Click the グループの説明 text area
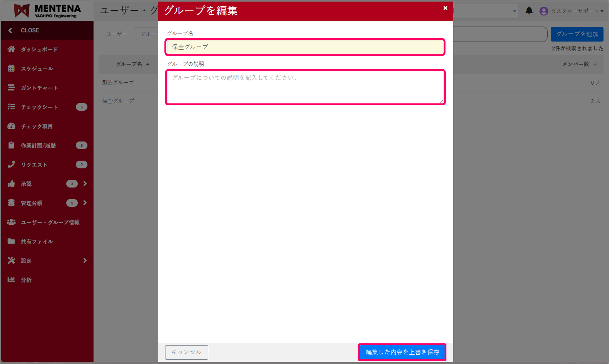The image size is (609, 364). pyautogui.click(x=305, y=87)
